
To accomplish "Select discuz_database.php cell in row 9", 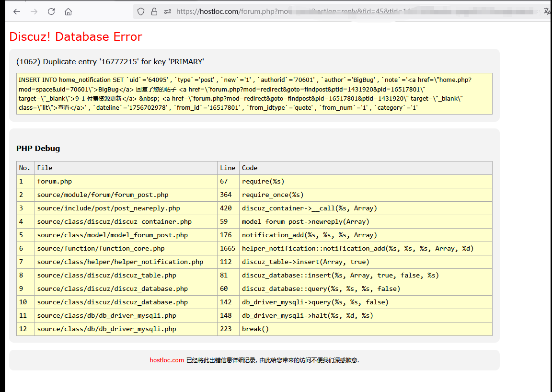I will point(126,288).
